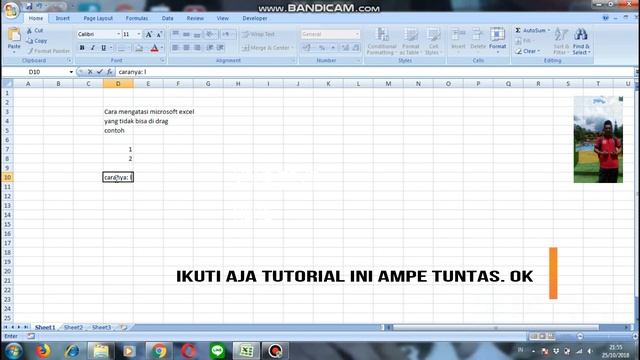Screen dimensions: 640x360
Task: Click the formula bar Cancel X icon
Action: [90, 72]
